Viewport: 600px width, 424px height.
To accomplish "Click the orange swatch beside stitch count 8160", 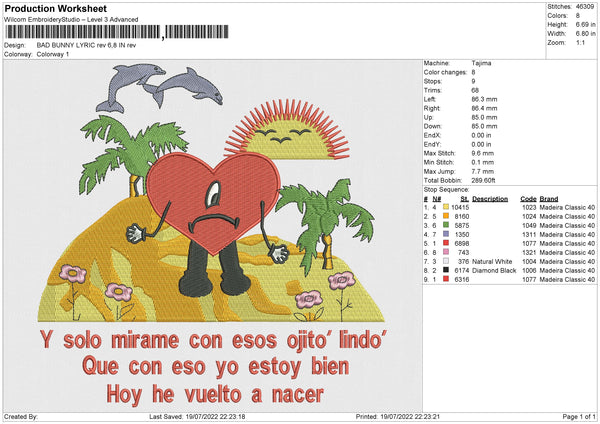I will (x=445, y=216).
